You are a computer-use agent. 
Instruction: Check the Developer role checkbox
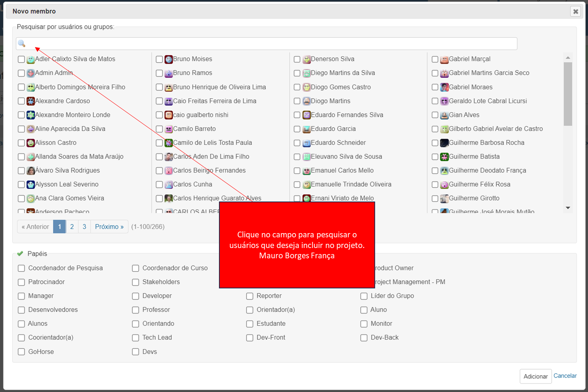coord(136,296)
